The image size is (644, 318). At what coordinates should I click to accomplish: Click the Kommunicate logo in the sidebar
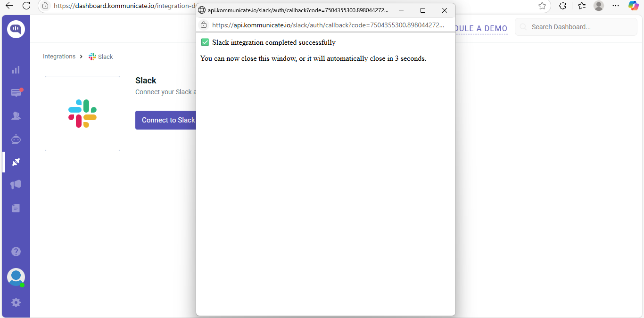[16, 29]
